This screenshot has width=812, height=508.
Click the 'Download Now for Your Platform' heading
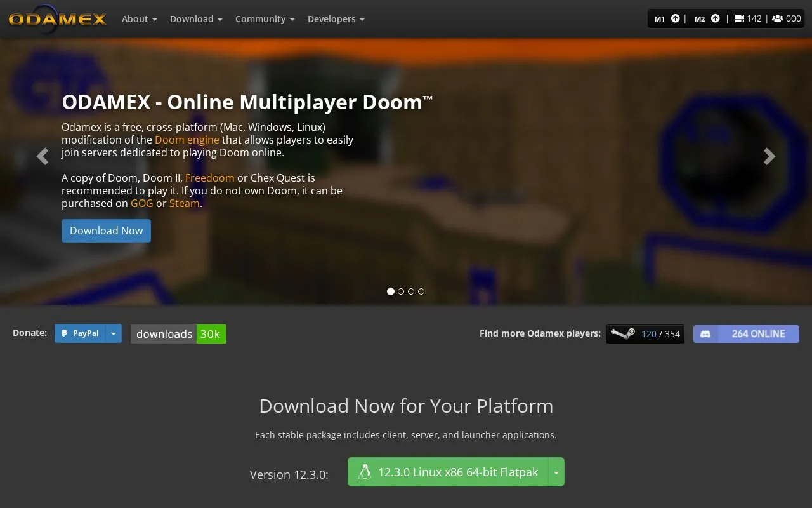coord(406,406)
